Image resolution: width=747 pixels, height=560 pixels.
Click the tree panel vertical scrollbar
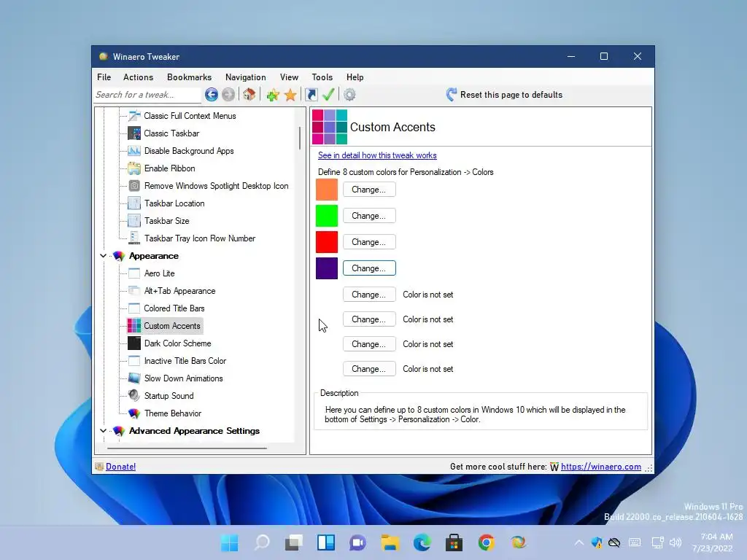point(300,138)
